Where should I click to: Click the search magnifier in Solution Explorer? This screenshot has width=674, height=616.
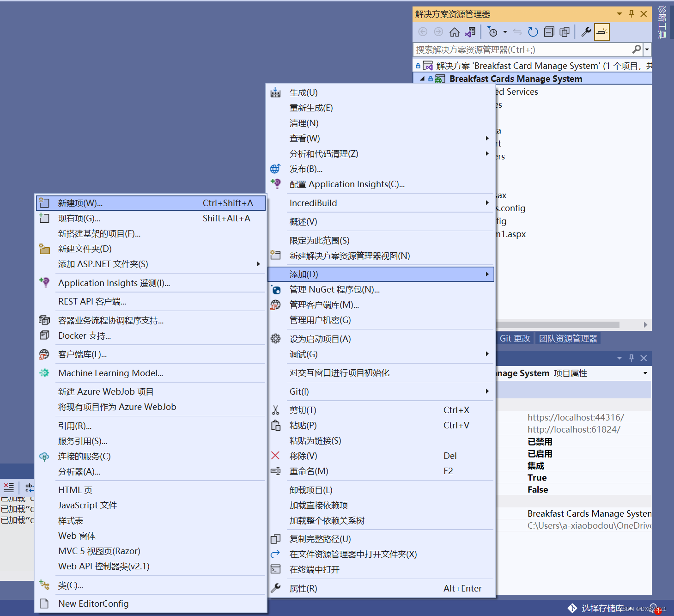[x=637, y=49]
